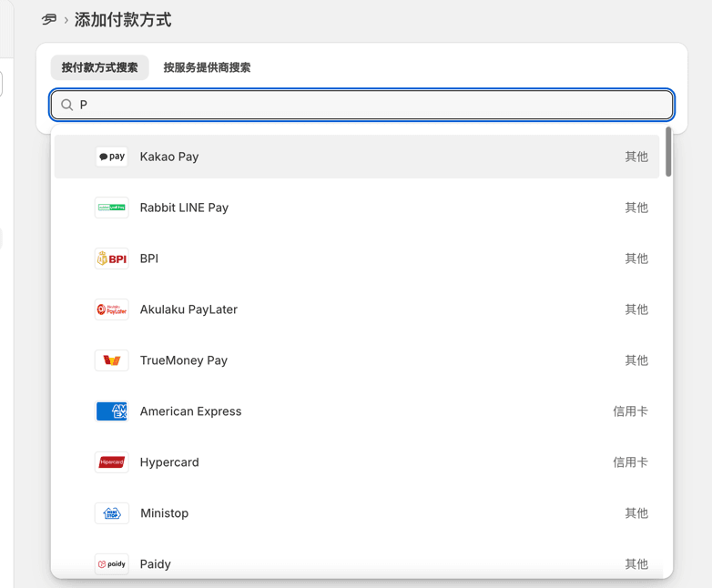Select the Kakao Pay payment method
712x588 pixels.
click(x=356, y=157)
